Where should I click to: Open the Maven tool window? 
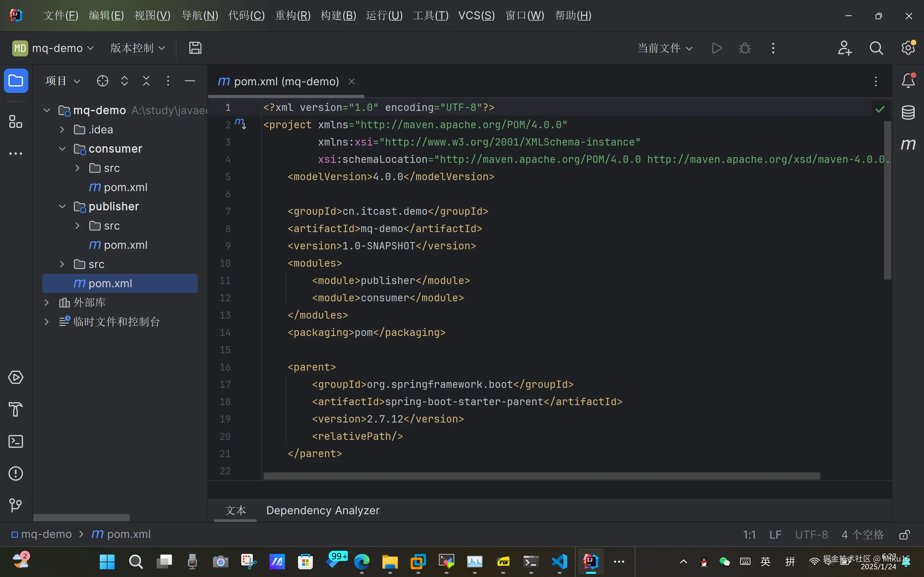(x=908, y=144)
